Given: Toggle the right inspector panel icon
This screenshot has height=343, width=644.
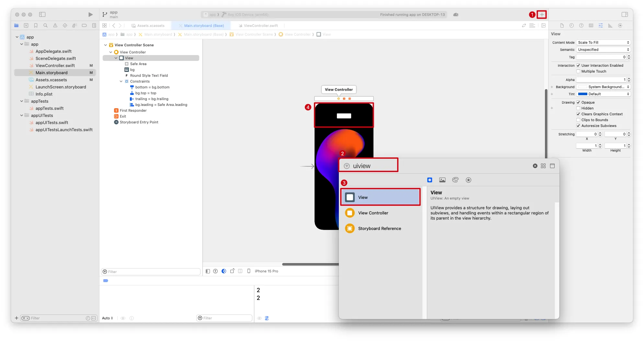Looking at the screenshot, I should click(625, 15).
